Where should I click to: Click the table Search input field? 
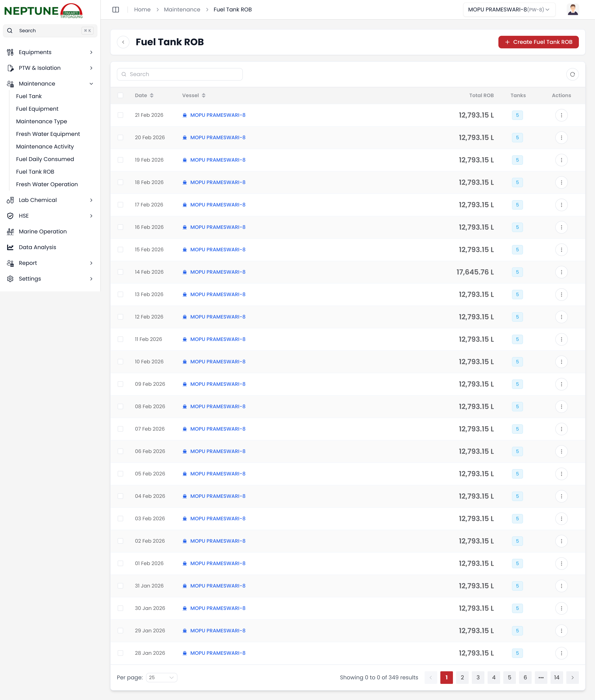coord(180,74)
